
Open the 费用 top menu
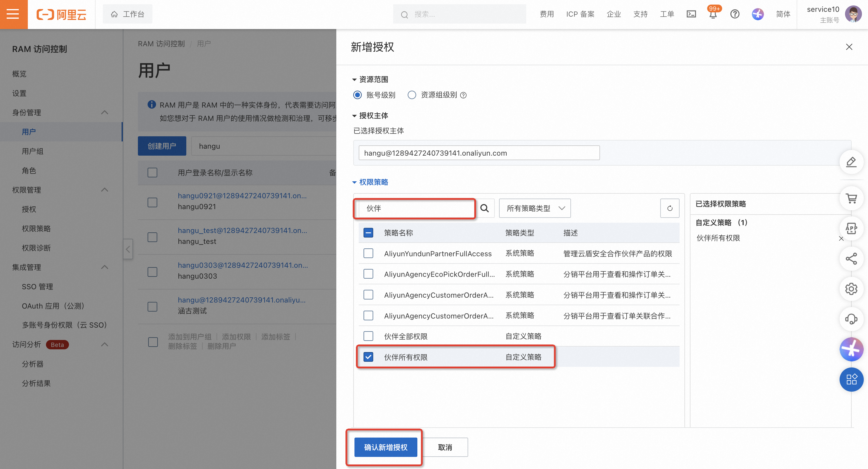[547, 14]
